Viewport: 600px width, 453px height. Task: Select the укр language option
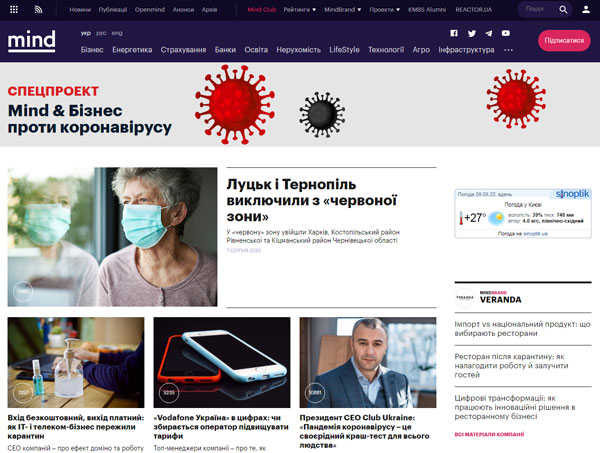(x=86, y=33)
